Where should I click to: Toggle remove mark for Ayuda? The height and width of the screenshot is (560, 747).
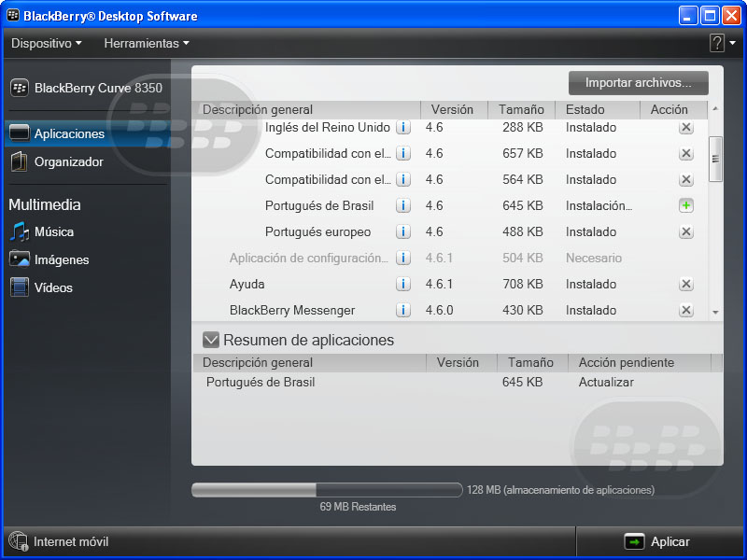tap(685, 285)
